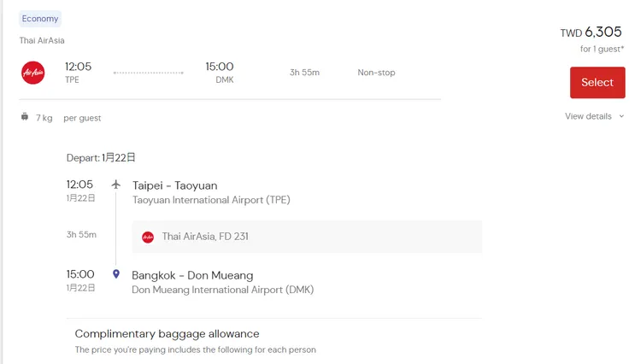Screen dimensions: 641x364
Task: Click the Bangkok - Don Mueang heading
Action: (x=192, y=275)
